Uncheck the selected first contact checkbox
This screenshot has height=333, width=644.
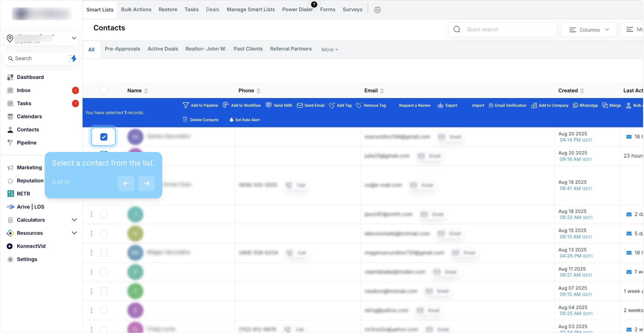pyautogui.click(x=104, y=137)
